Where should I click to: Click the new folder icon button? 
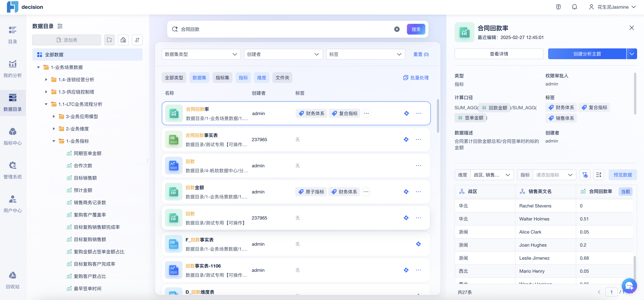tap(110, 40)
